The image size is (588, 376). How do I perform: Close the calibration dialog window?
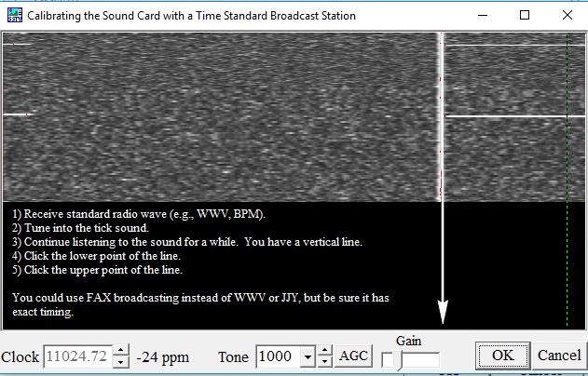pyautogui.click(x=567, y=16)
